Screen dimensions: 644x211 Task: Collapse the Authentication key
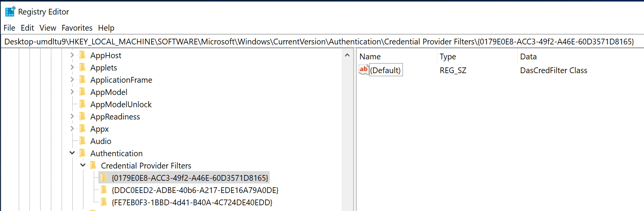pyautogui.click(x=72, y=153)
